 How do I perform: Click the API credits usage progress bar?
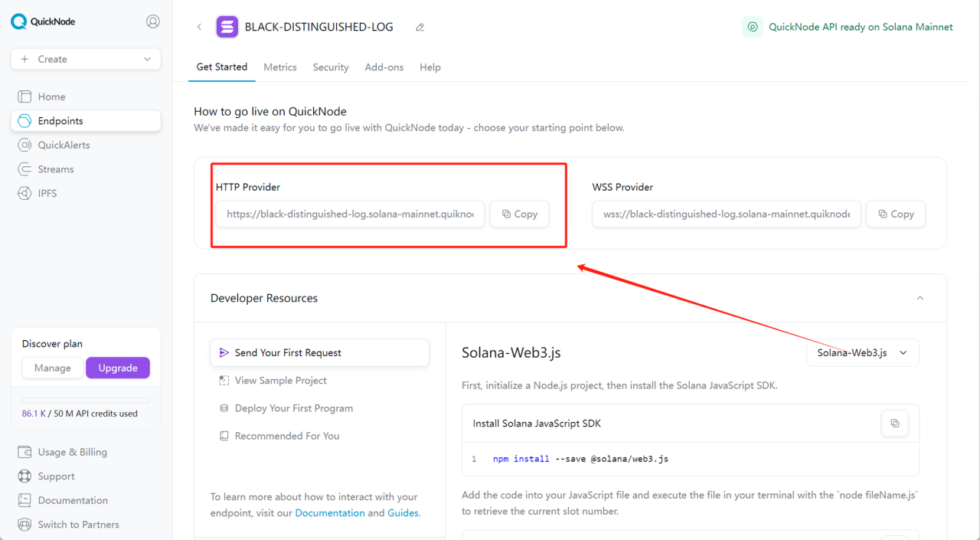pos(86,400)
